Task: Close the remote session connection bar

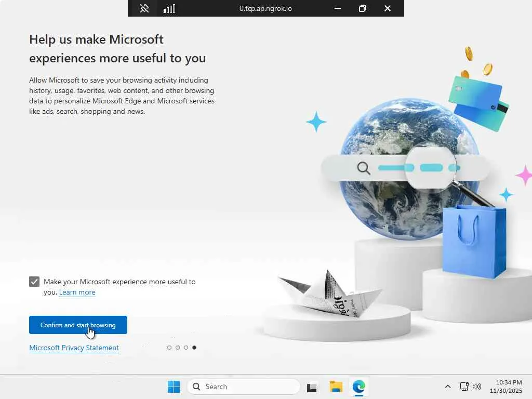Action: pos(388,8)
